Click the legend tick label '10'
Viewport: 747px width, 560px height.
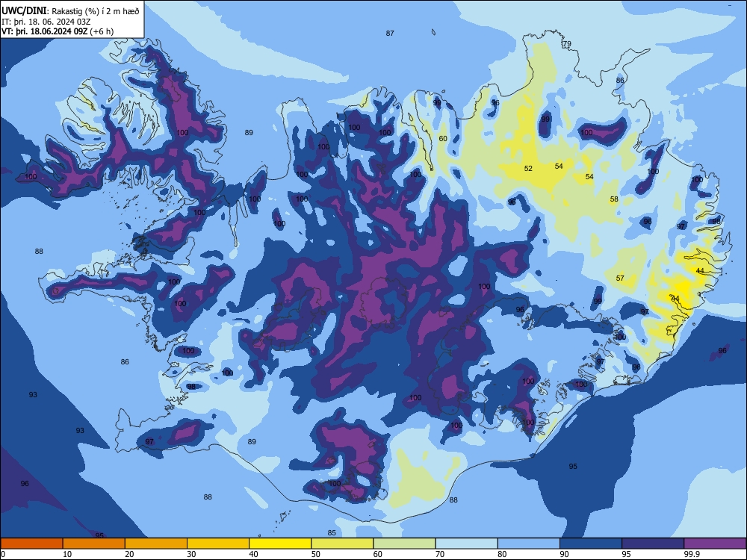click(x=67, y=554)
